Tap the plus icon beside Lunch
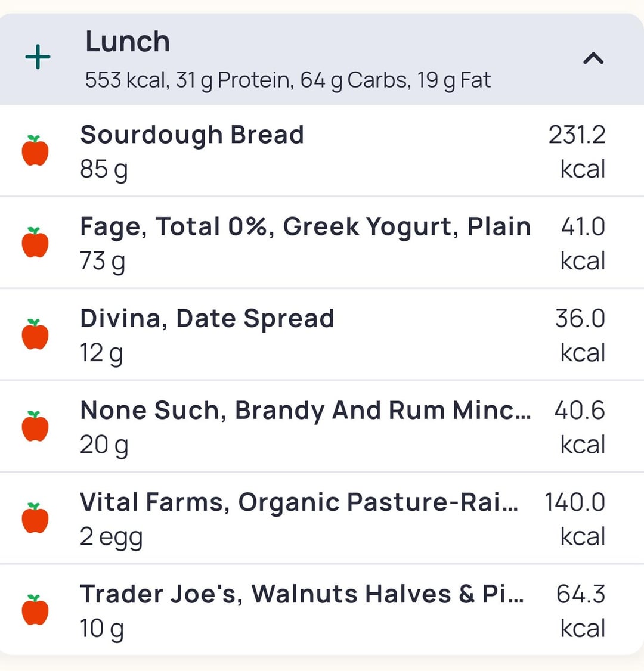Viewport: 644px width, 671px height. 38,58
